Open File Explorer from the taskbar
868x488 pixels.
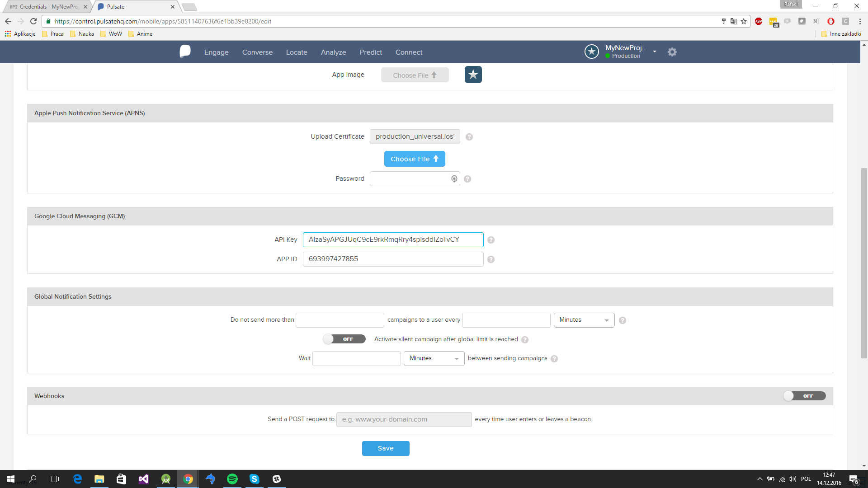point(99,479)
